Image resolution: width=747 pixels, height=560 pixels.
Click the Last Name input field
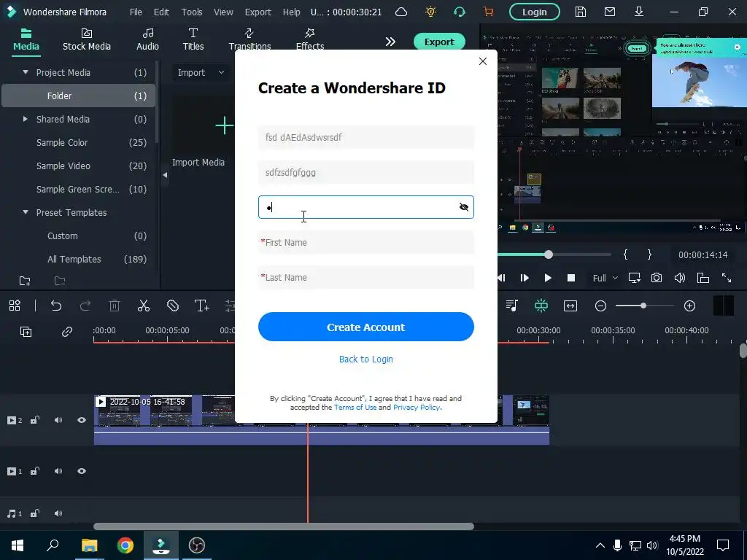(x=366, y=277)
